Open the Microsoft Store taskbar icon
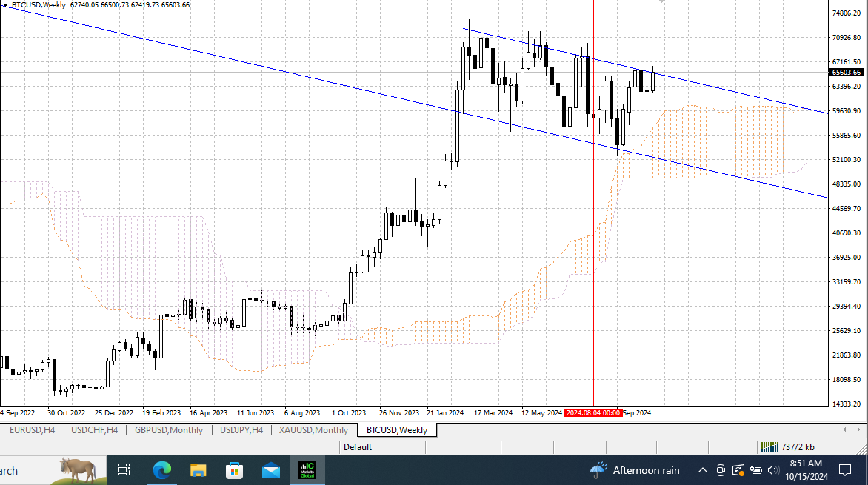 (x=234, y=471)
